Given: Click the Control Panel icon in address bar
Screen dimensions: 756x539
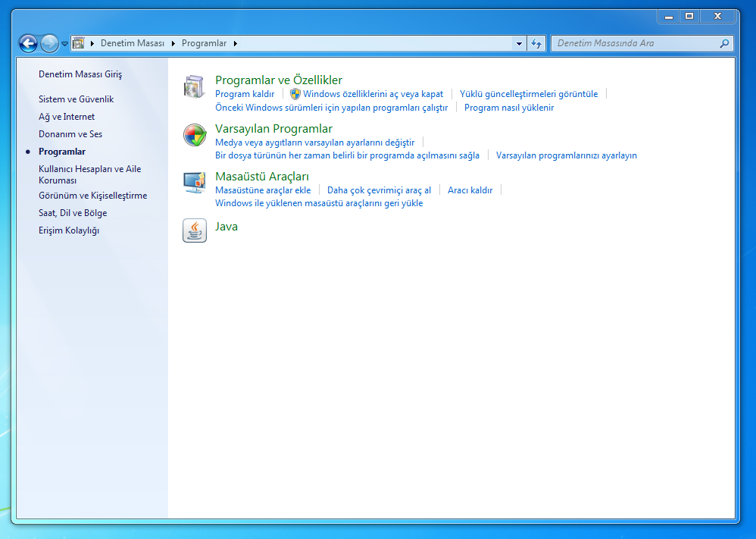Looking at the screenshot, I should click(79, 43).
